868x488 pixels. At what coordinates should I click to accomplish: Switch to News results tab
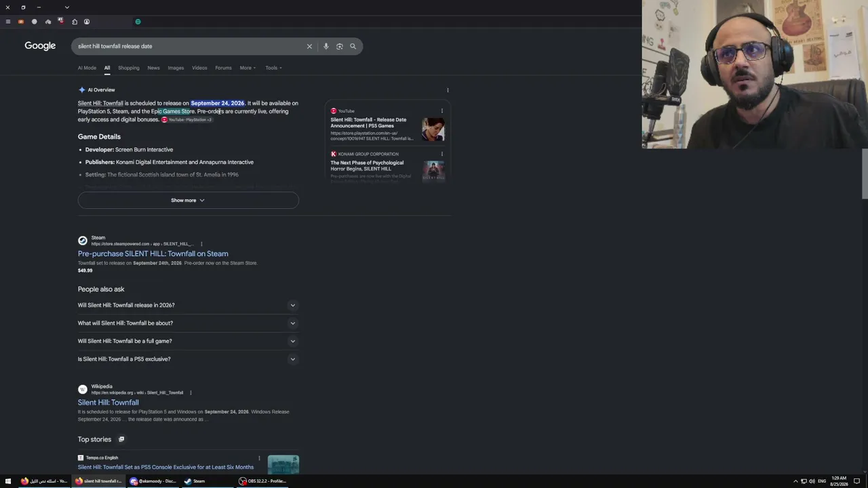click(x=154, y=68)
